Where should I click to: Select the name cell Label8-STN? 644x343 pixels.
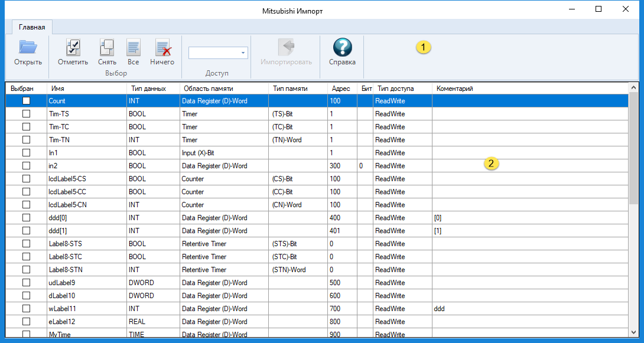[87, 270]
